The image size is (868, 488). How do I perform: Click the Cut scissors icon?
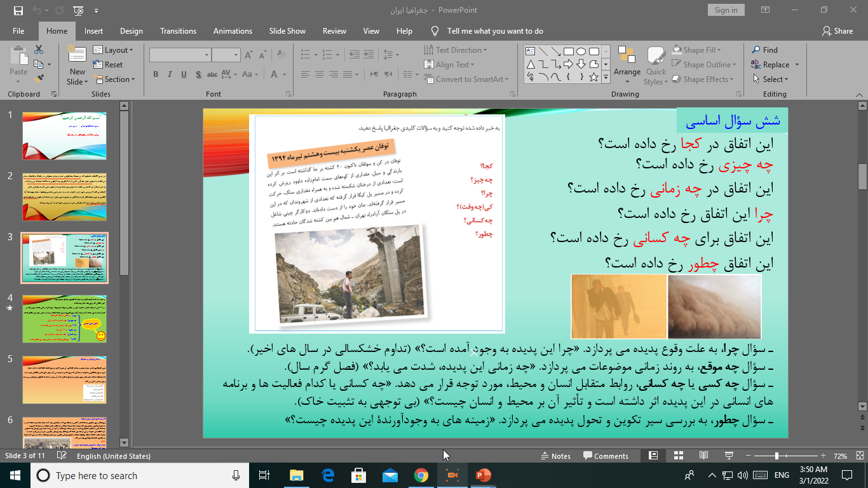pos(39,50)
